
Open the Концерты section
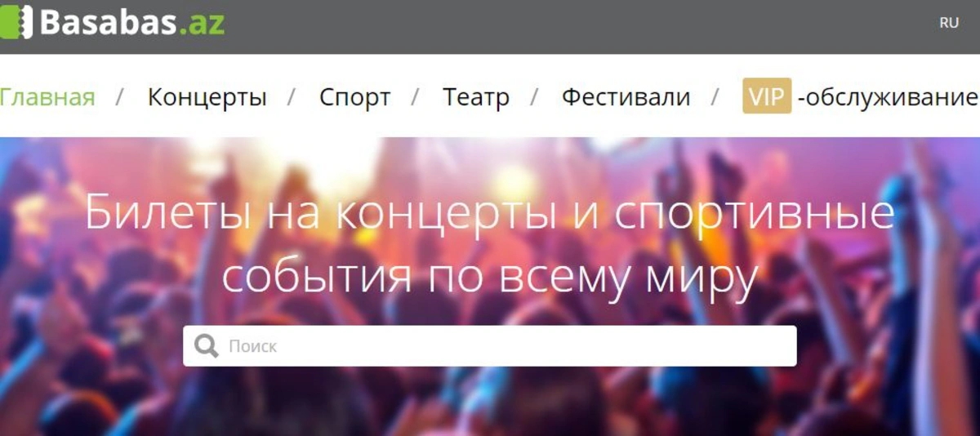pos(207,97)
